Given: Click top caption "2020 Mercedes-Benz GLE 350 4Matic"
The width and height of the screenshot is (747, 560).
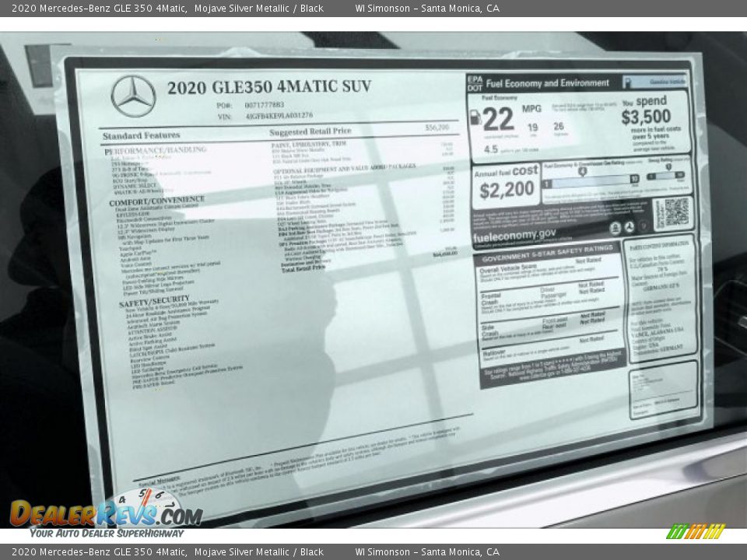Looking at the screenshot, I should click(99, 8).
